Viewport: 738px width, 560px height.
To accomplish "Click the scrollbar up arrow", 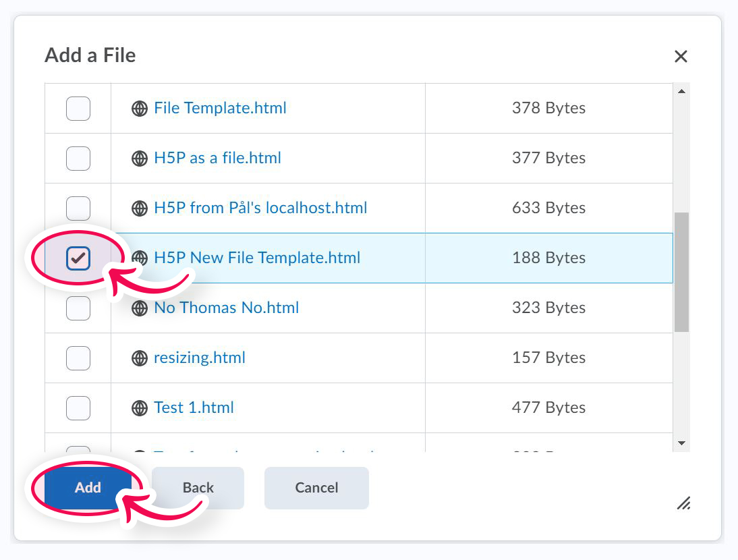I will click(681, 92).
